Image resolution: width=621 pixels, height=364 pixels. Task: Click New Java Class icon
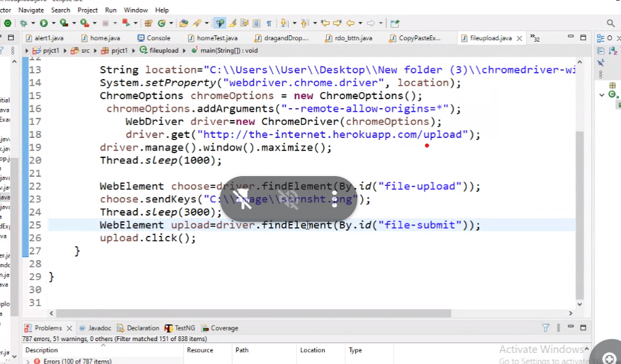(161, 24)
